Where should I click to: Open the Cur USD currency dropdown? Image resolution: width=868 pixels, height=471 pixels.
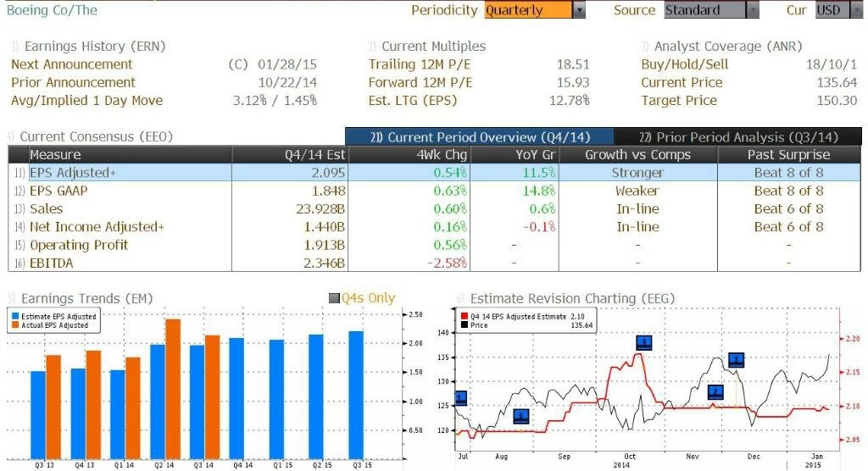click(x=855, y=10)
